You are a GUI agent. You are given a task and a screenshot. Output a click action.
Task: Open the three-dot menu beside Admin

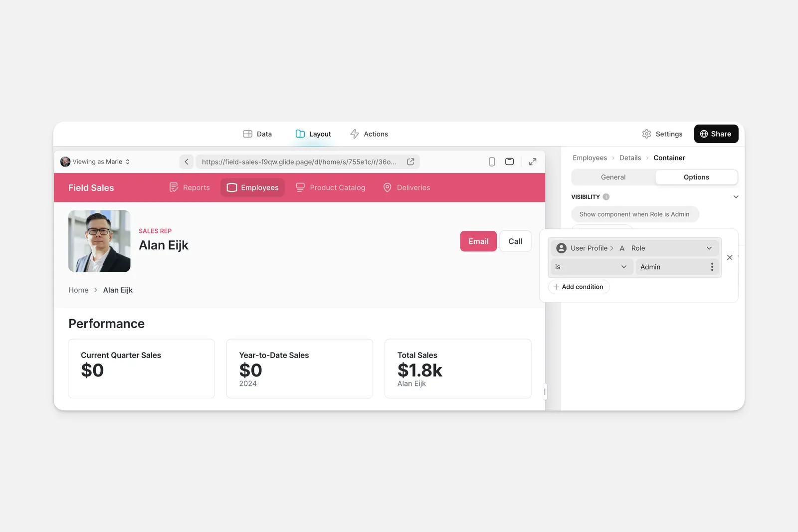pos(712,267)
